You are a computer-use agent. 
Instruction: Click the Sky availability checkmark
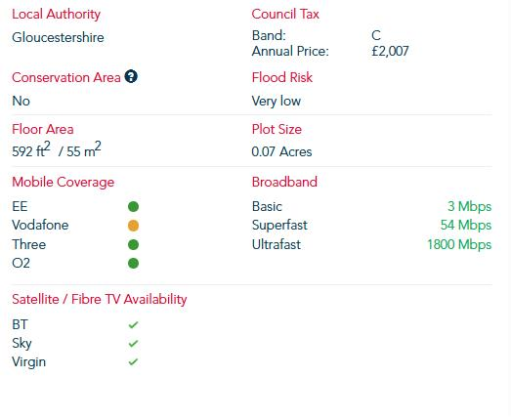click(x=133, y=343)
